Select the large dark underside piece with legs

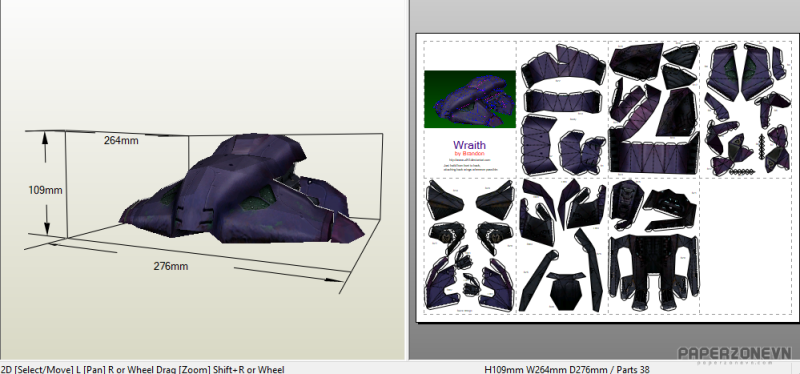tap(653, 273)
